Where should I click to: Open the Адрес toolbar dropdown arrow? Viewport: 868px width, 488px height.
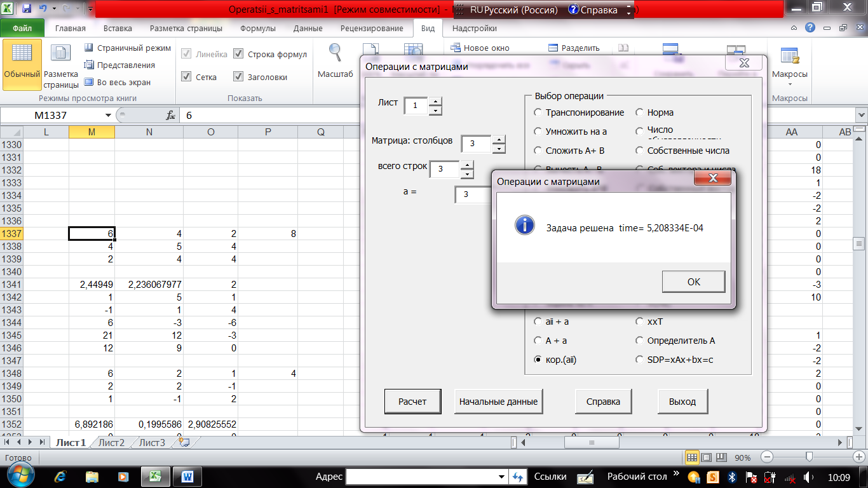coord(502,477)
